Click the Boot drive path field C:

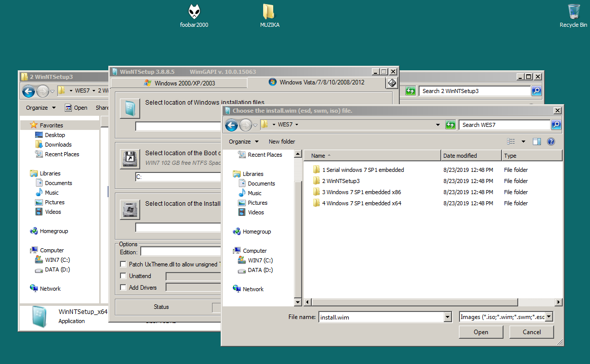(x=178, y=177)
